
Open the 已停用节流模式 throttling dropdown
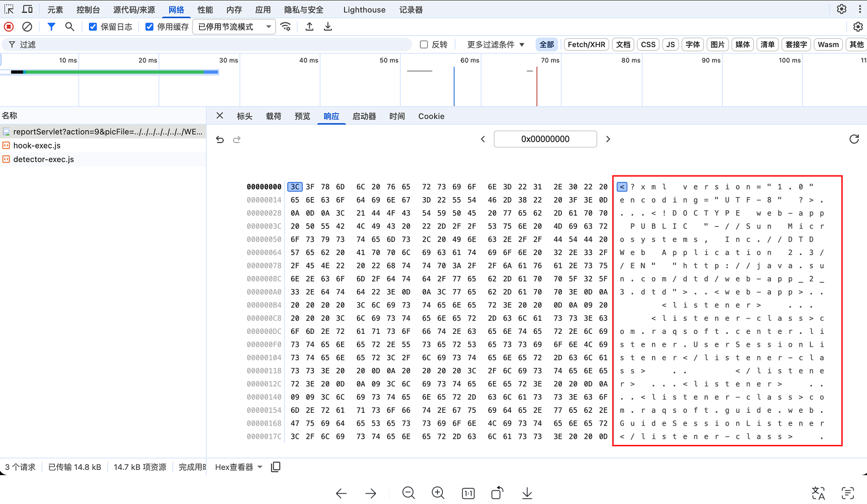(234, 26)
